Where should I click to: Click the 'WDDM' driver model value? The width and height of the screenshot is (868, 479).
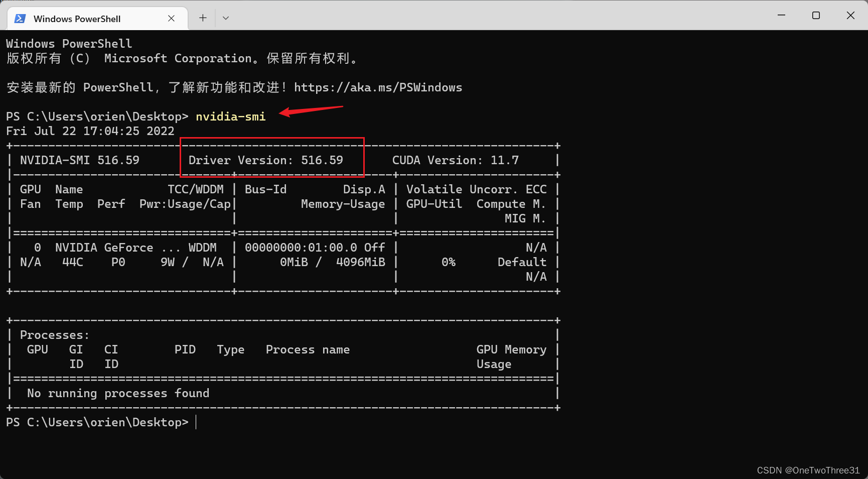click(203, 248)
